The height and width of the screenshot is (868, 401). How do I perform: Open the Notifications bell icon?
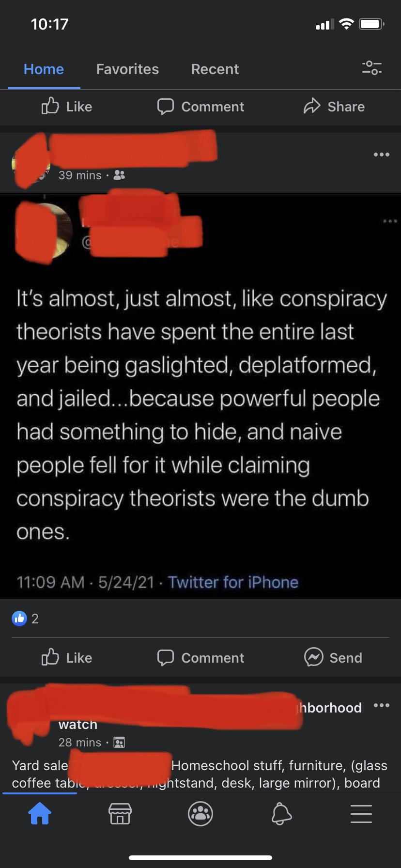tap(281, 813)
